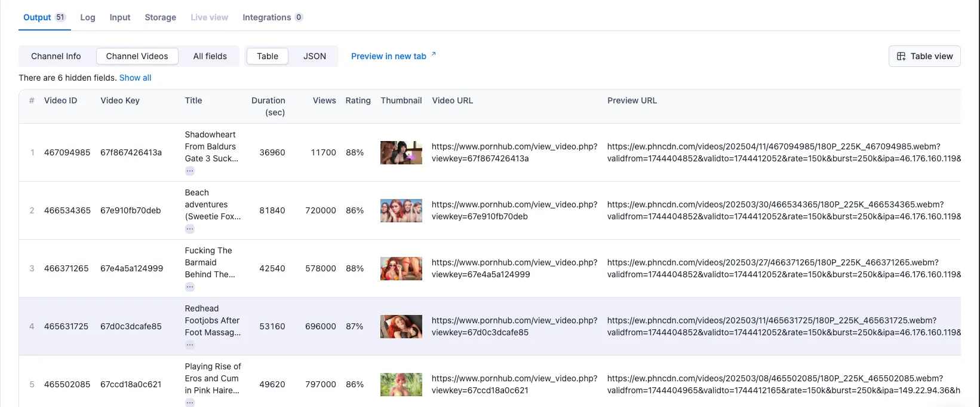Click video key 67ccd18a0c621 in Video Key column
This screenshot has width=980, height=407.
131,384
